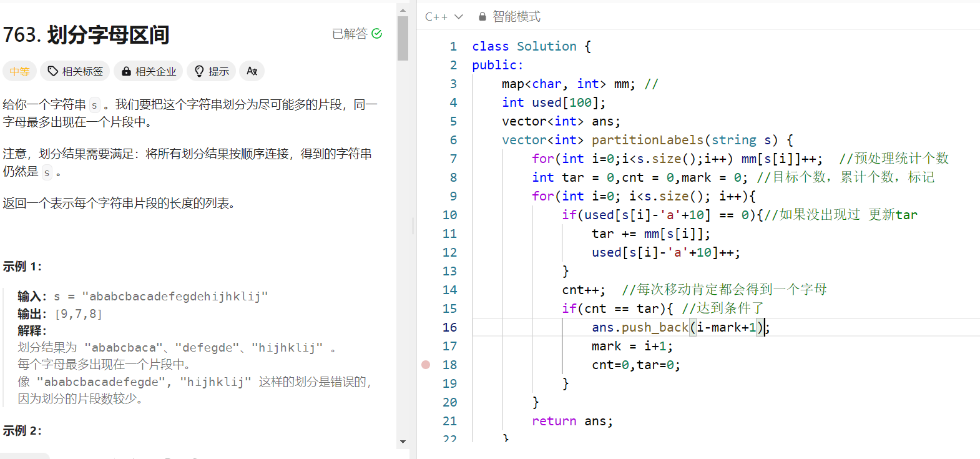
Task: Click the input string "ababcbacadefegdehijhklij"
Action: pos(175,296)
